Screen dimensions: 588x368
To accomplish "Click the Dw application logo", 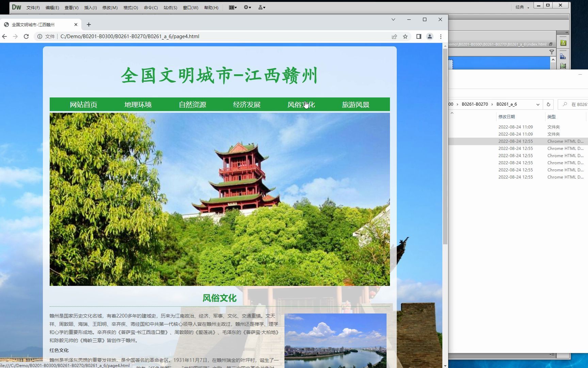I will pyautogui.click(x=16, y=7).
